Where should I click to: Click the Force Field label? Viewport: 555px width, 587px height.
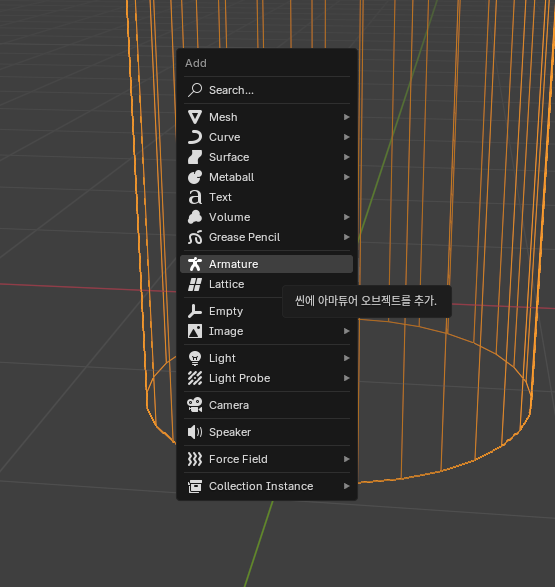[x=238, y=459]
